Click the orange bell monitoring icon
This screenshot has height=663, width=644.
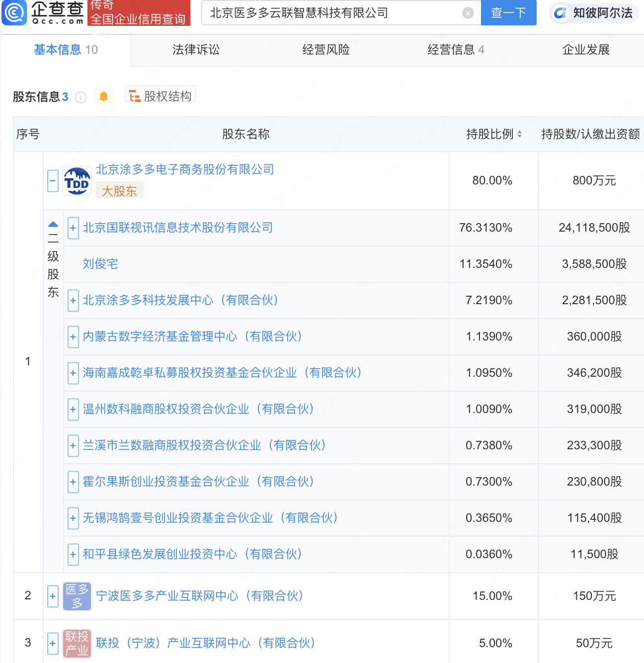tap(103, 96)
